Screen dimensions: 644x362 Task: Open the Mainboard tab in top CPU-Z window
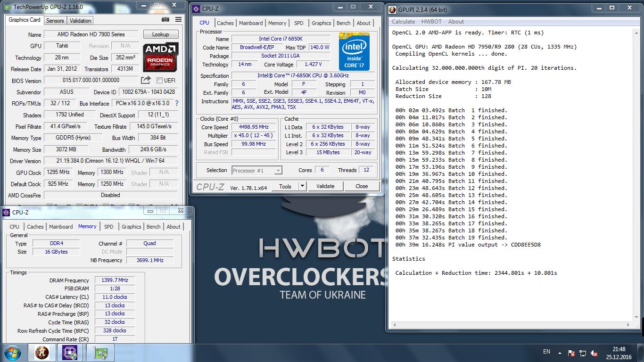point(251,23)
